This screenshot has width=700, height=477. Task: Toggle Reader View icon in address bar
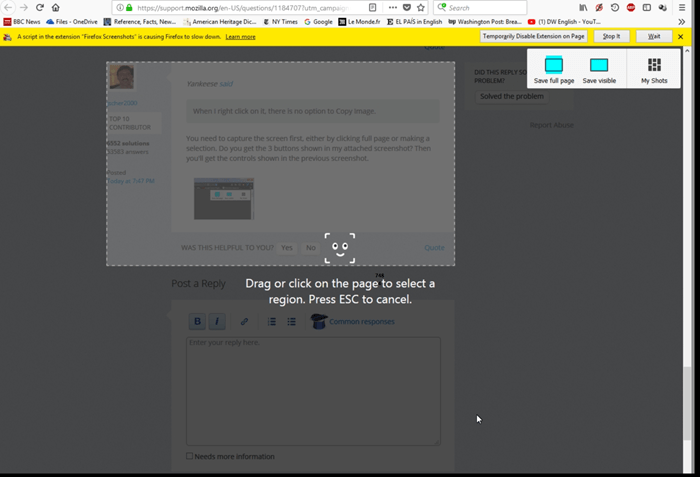372,8
